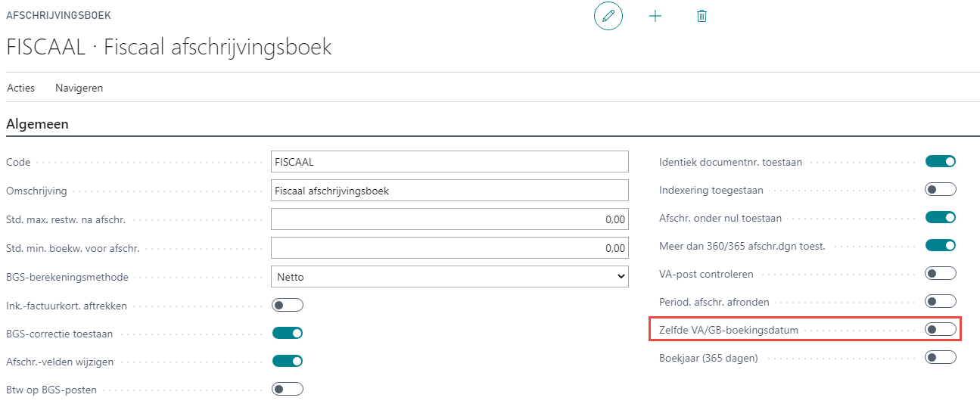Disable BGS-correctie toestaan toggle
This screenshot has height=407, width=980.
288,333
